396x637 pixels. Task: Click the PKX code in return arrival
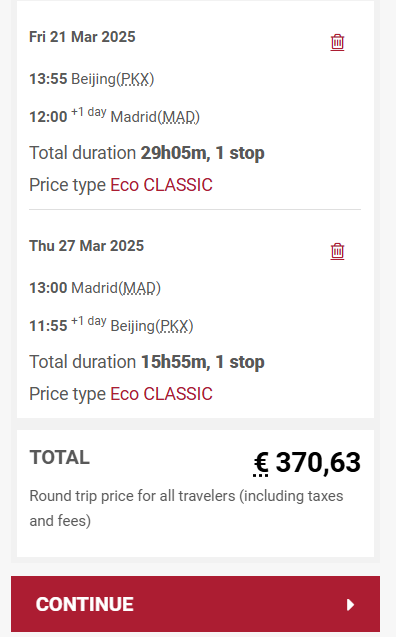point(175,326)
